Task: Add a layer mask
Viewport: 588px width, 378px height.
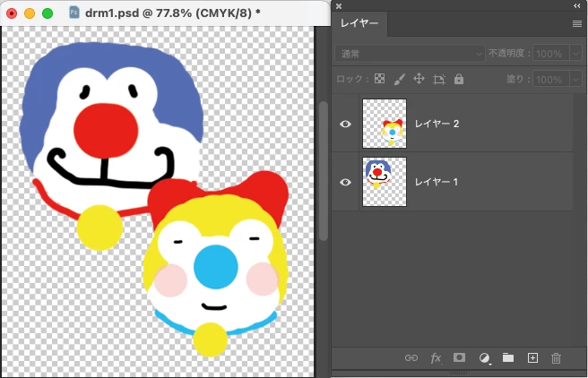Action: [x=459, y=357]
